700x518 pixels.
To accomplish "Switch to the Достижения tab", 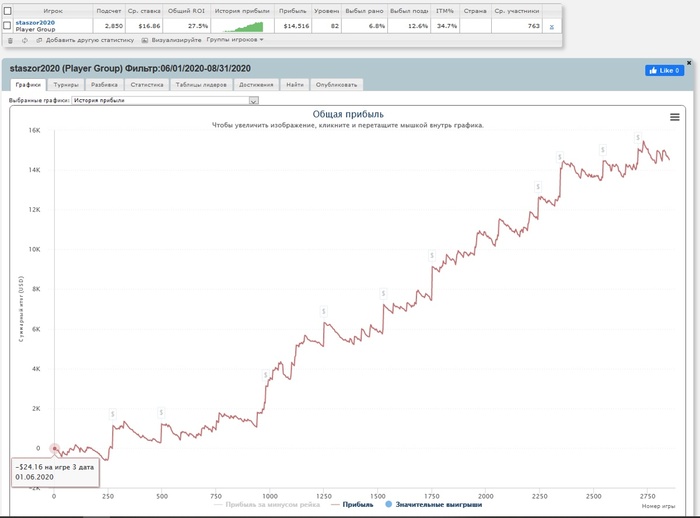I will 256,84.
